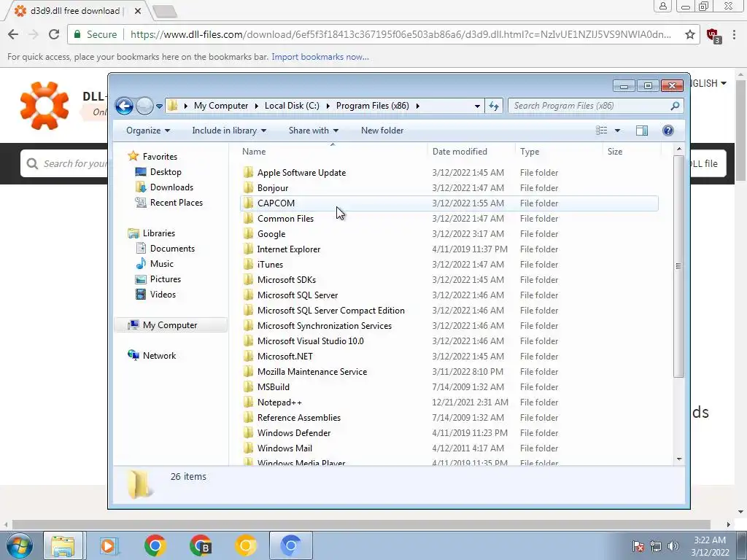
Task: Select the Common Files folder icon
Action: tap(248, 219)
